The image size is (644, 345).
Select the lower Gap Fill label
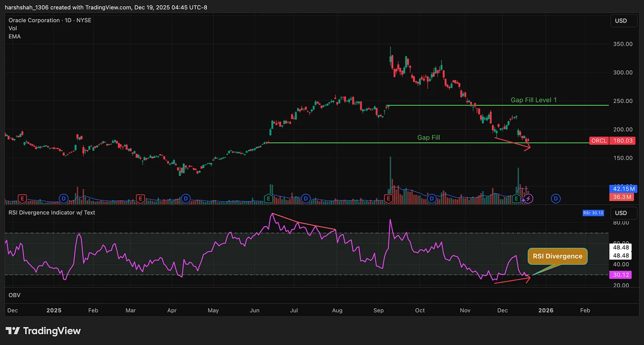(429, 137)
